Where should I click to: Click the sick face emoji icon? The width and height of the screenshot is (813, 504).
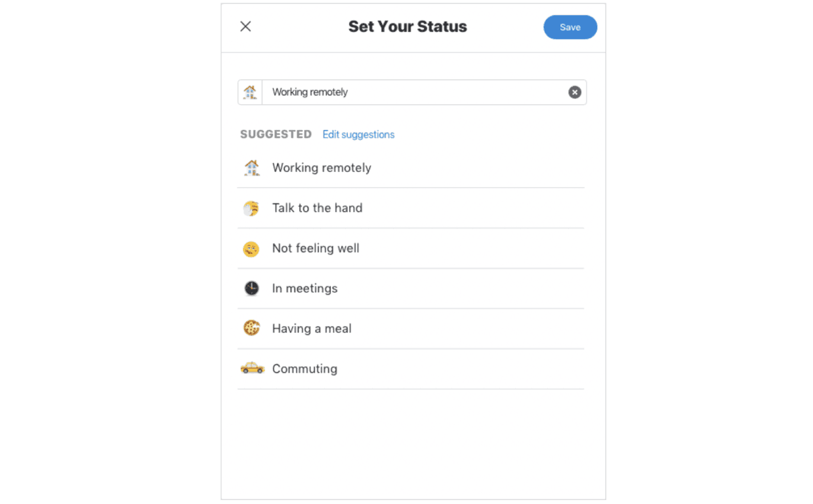tap(251, 249)
